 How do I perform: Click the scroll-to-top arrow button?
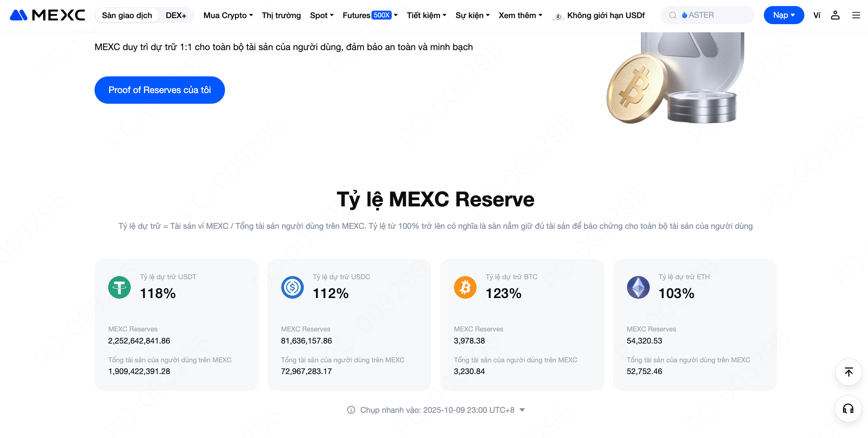pos(848,372)
